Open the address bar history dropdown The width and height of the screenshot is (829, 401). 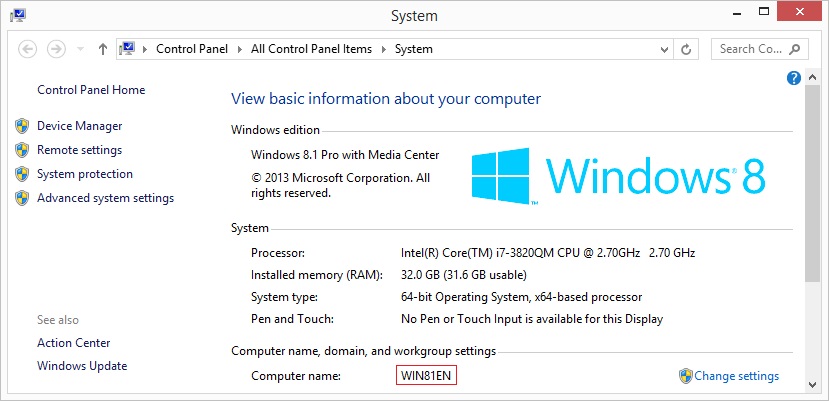pos(665,49)
